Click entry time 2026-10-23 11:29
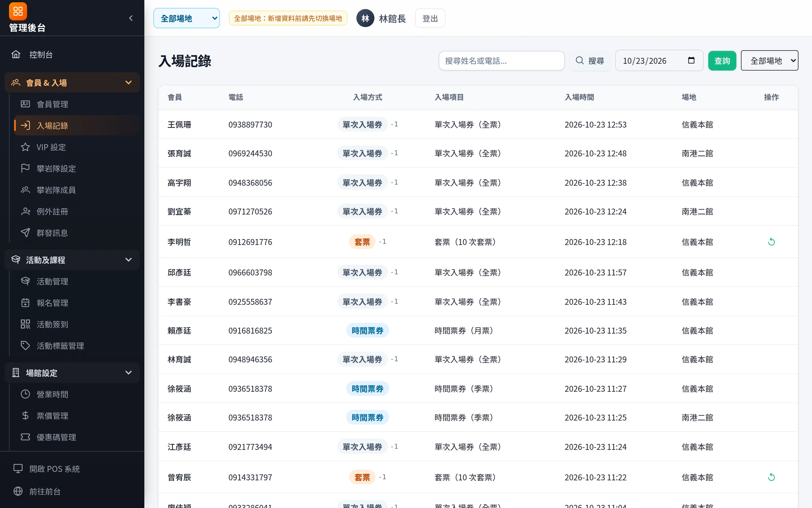 point(595,360)
